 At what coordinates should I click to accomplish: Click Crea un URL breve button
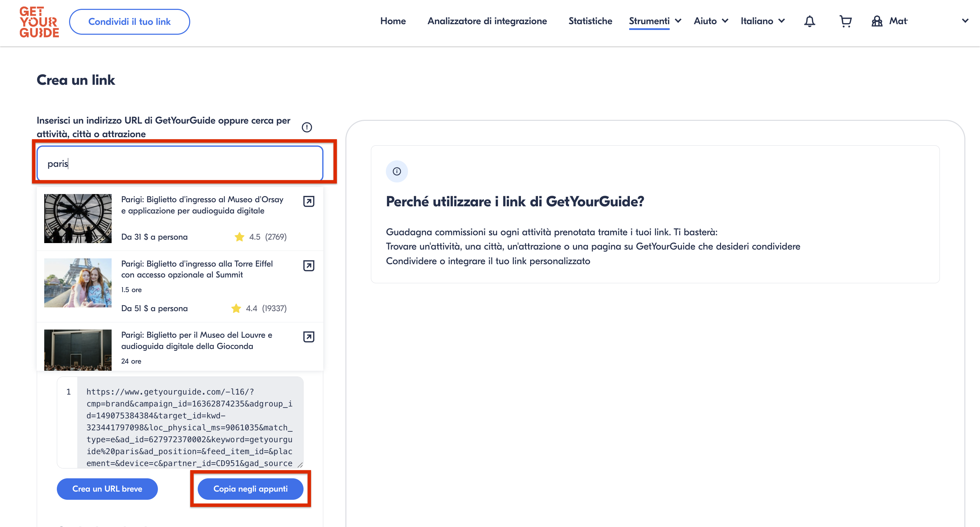click(x=107, y=489)
